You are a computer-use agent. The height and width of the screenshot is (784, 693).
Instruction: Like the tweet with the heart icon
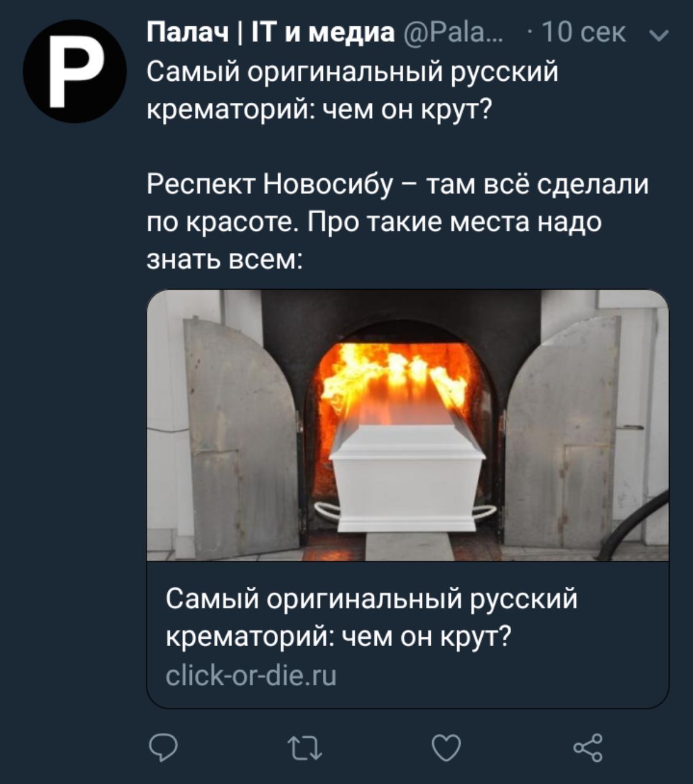point(446,748)
